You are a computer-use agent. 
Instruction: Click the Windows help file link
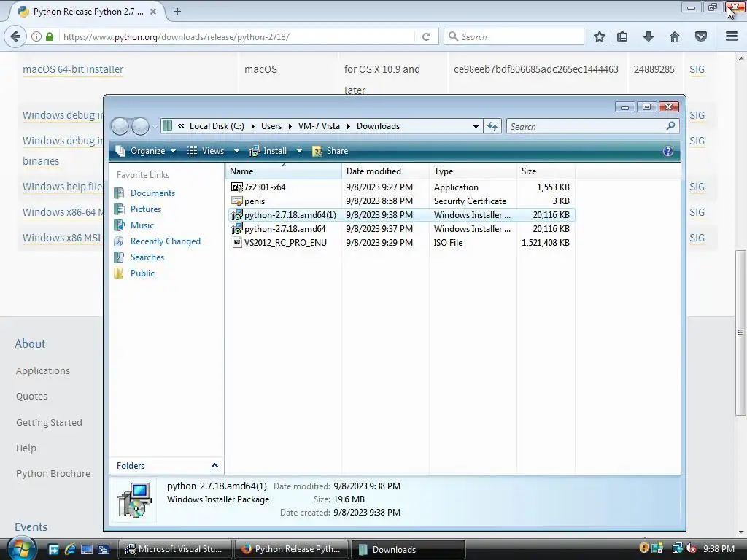tap(62, 187)
